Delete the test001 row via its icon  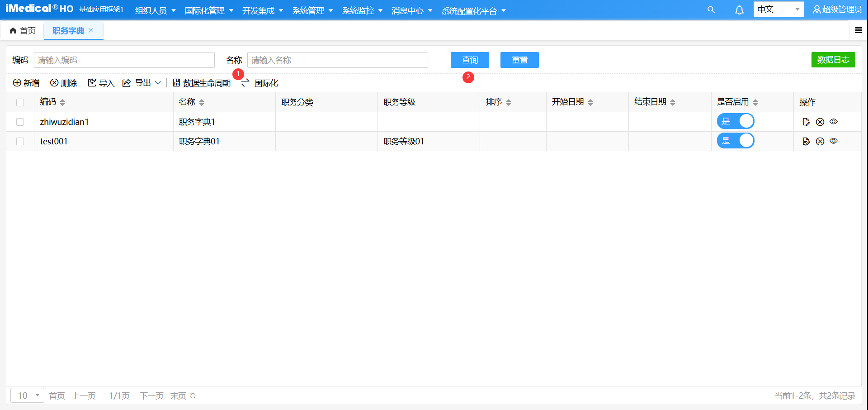pos(820,141)
